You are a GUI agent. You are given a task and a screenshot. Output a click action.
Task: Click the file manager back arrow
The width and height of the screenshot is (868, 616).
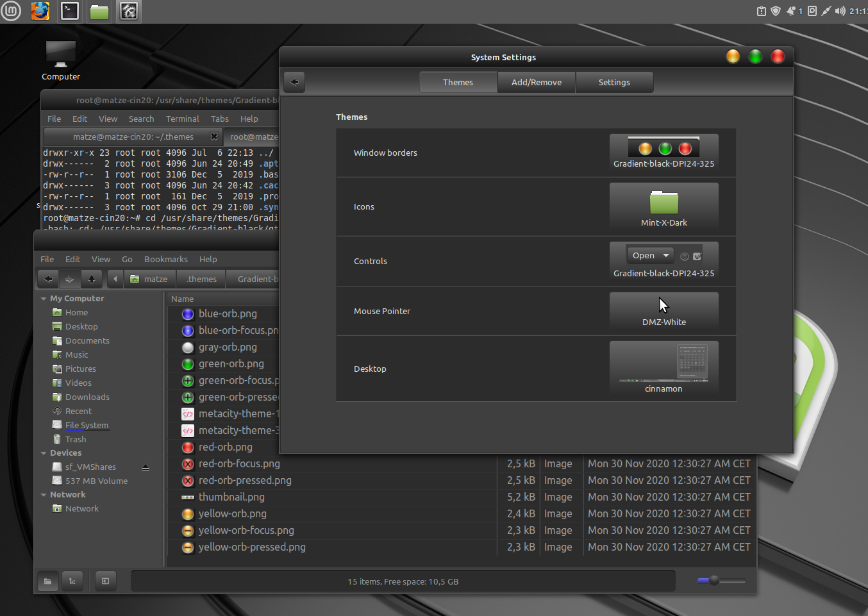pyautogui.click(x=49, y=279)
